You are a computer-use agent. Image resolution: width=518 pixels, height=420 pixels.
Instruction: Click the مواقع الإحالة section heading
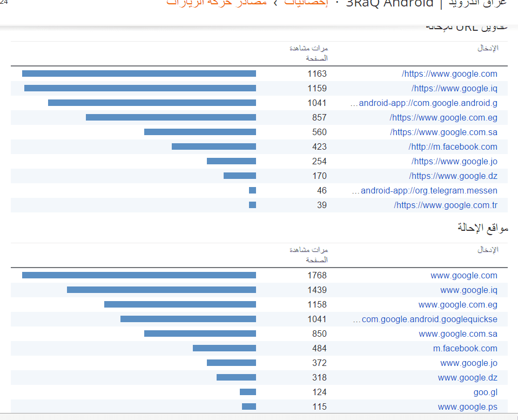pos(483,228)
